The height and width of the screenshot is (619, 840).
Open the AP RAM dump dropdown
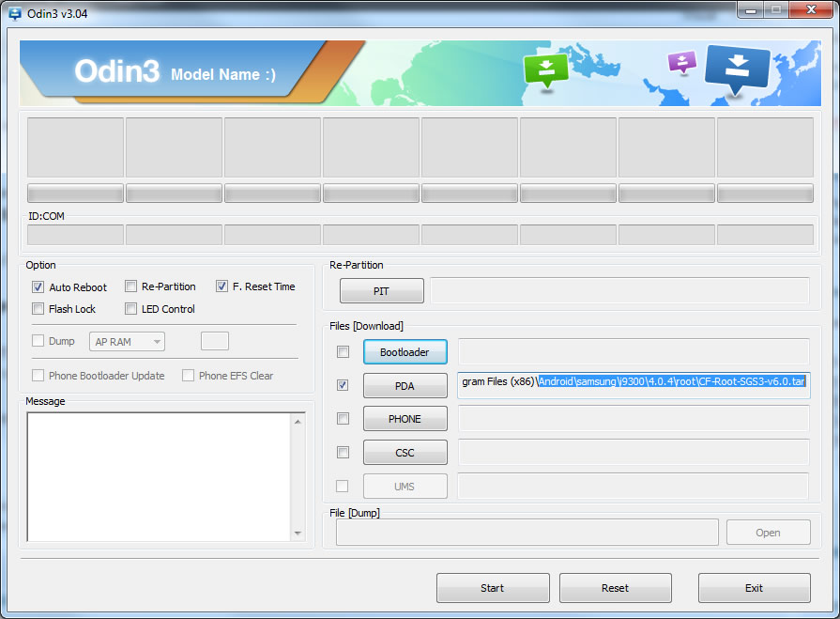(127, 341)
